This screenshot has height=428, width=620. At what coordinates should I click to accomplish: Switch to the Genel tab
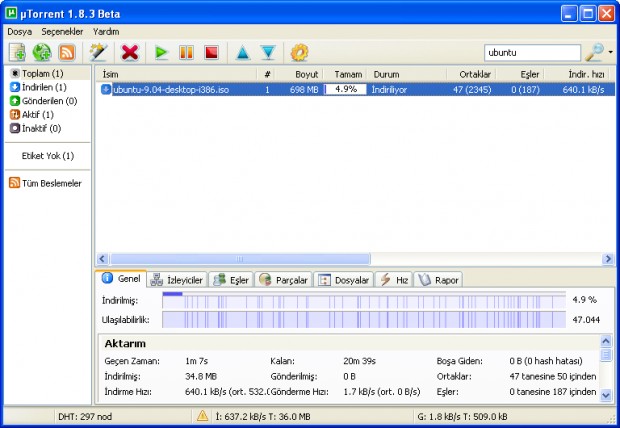click(x=121, y=279)
